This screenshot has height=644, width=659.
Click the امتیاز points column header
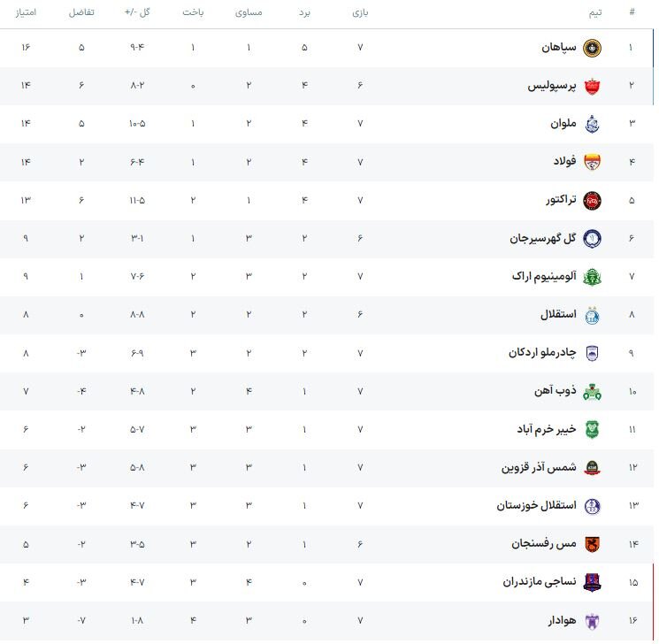click(x=26, y=12)
